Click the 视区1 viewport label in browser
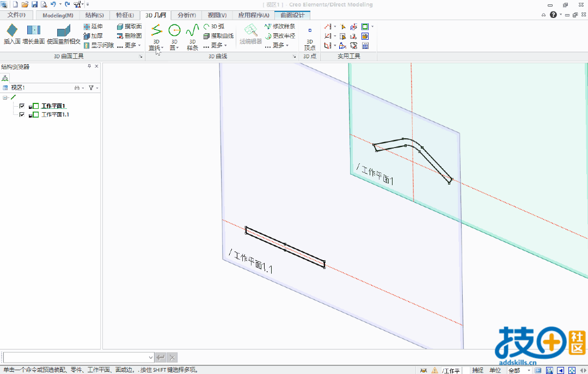 pos(17,88)
